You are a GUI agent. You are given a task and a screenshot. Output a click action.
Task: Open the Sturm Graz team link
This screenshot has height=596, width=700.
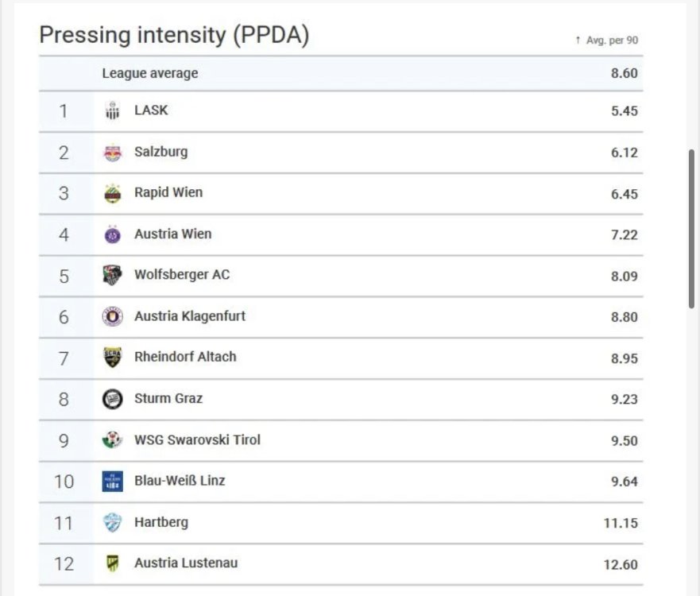(168, 398)
